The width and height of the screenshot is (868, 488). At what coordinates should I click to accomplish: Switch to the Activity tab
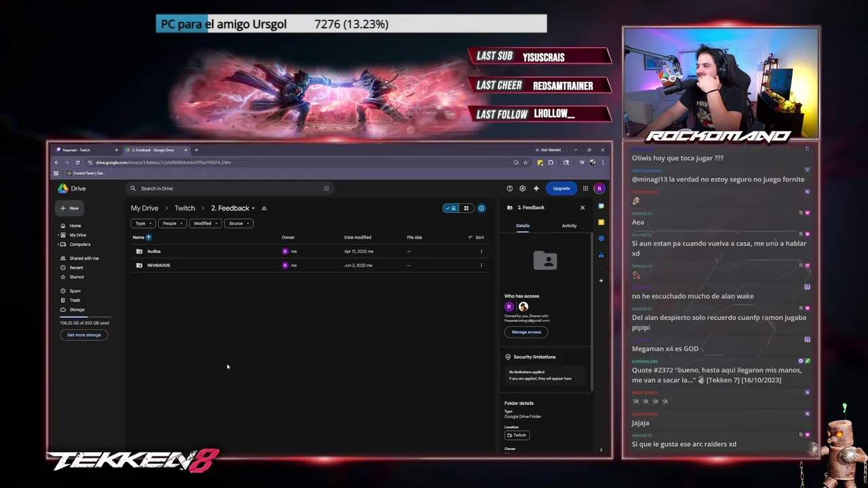coord(569,226)
